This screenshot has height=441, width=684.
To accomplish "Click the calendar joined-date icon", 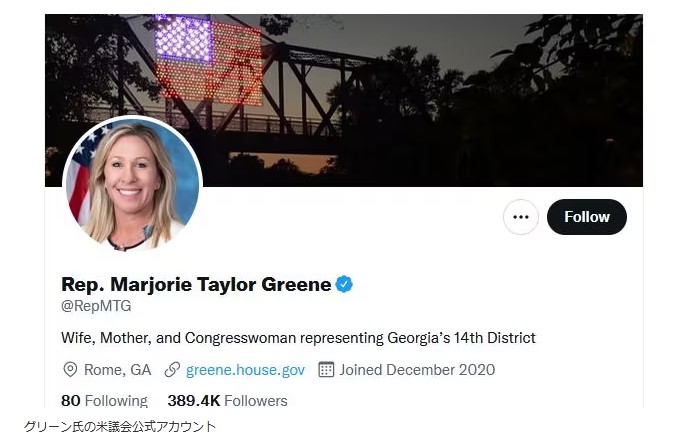I will [326, 369].
